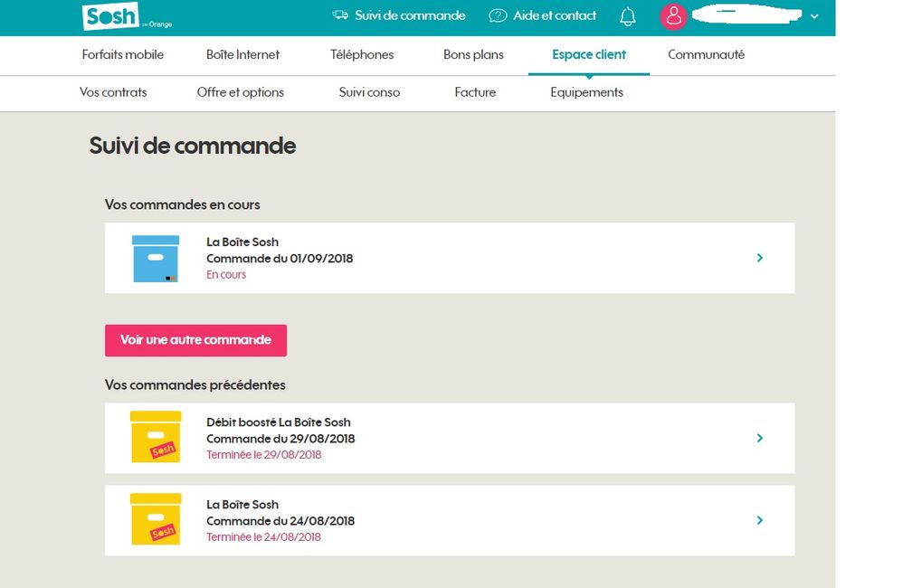Click the Voir une autre commande button
Image resolution: width=903 pixels, height=588 pixels.
[195, 340]
